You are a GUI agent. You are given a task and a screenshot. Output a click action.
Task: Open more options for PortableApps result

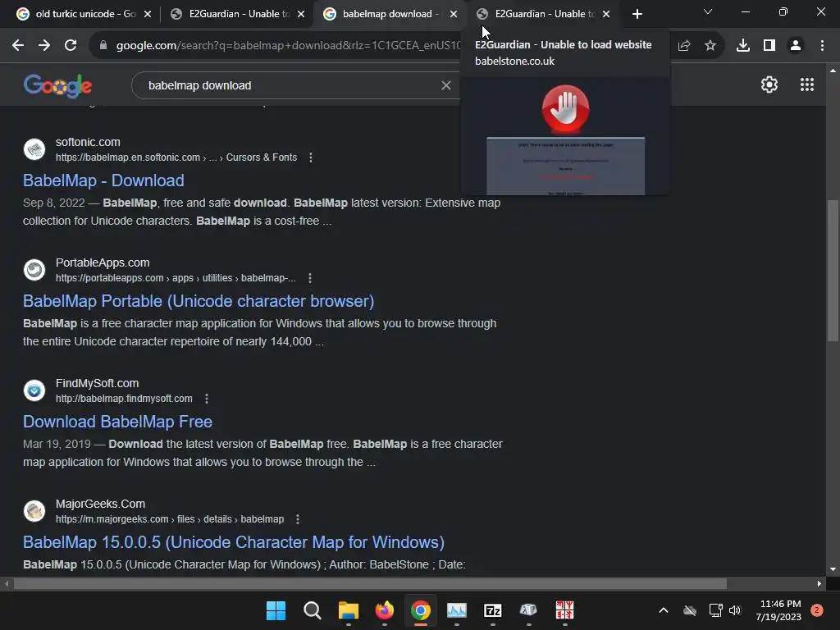(309, 278)
